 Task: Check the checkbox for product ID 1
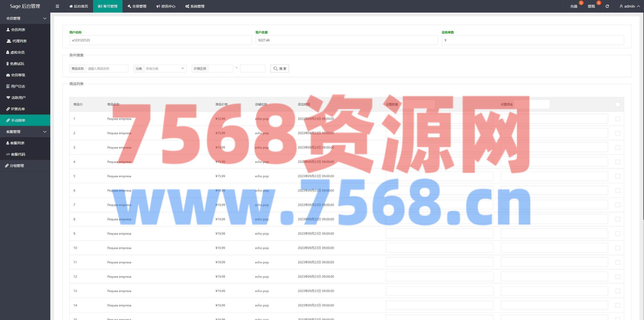[x=618, y=119]
